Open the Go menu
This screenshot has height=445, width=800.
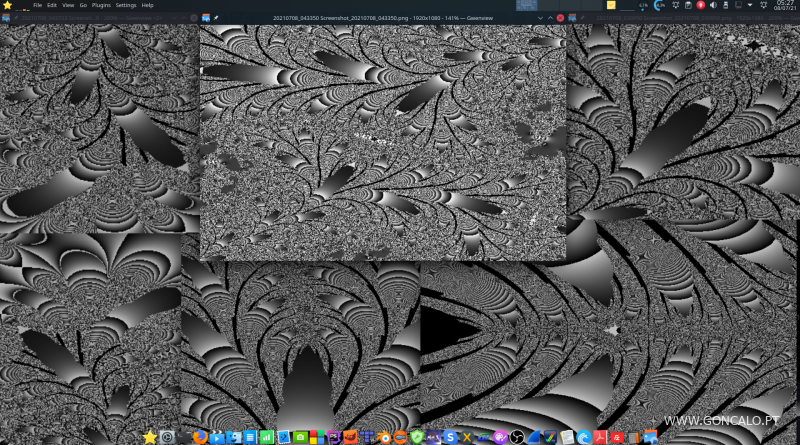pyautogui.click(x=83, y=5)
